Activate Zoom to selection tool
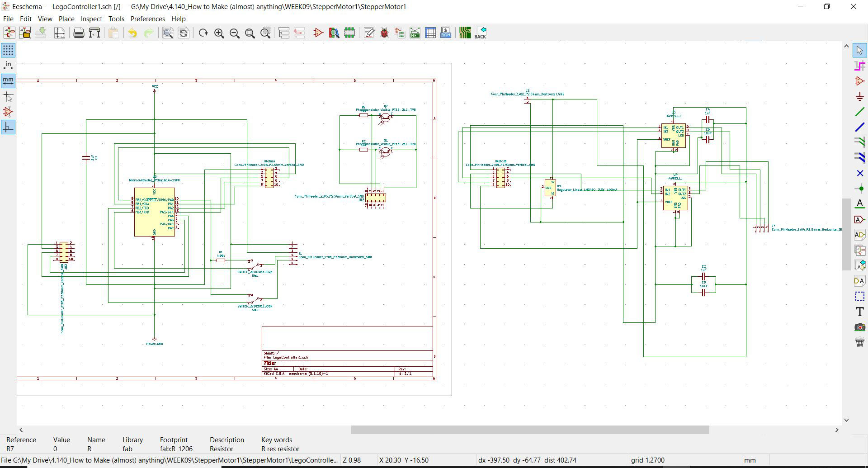 tap(265, 33)
